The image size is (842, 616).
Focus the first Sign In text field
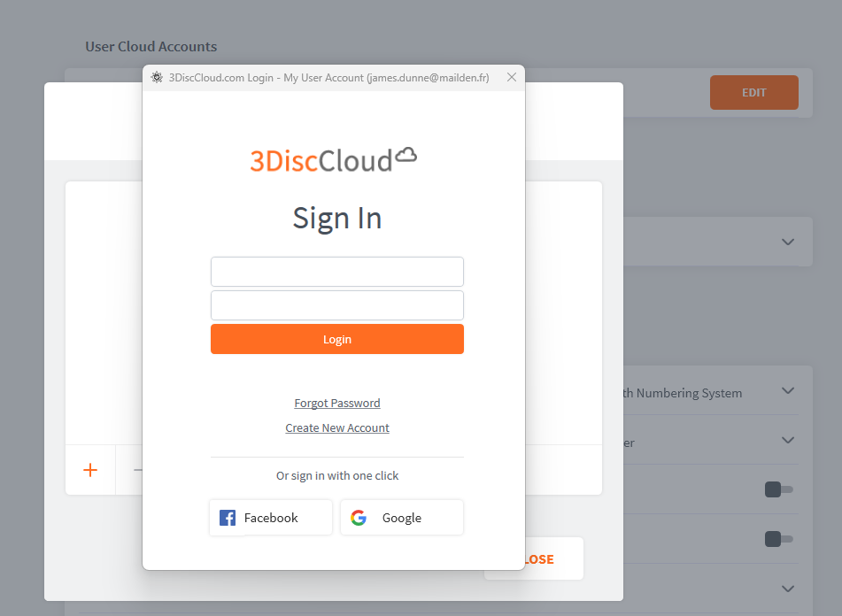click(337, 272)
